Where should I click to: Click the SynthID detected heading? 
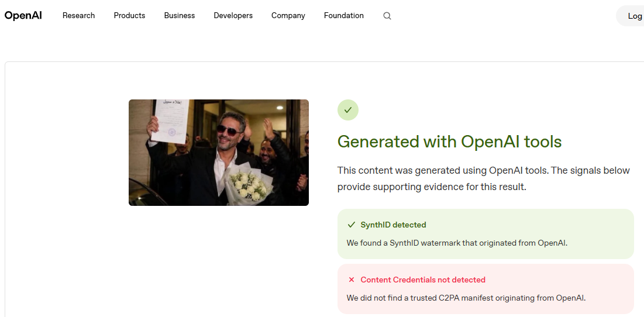point(393,225)
